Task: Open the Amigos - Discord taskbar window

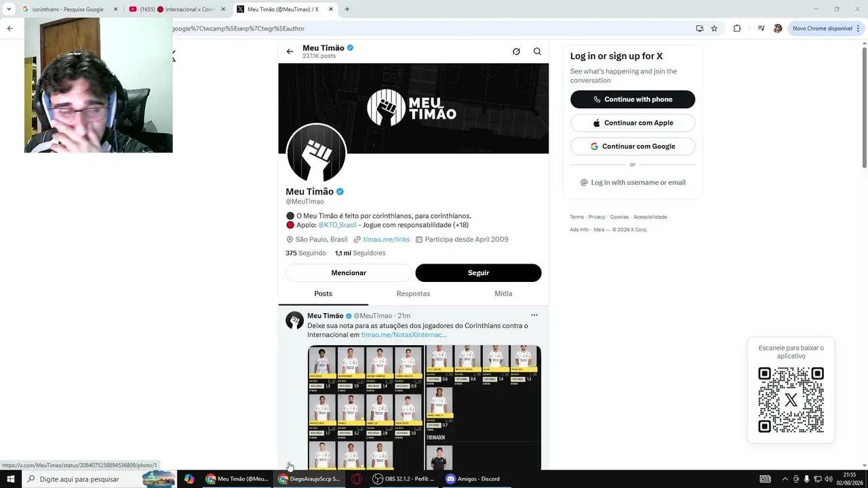Action: [x=474, y=479]
